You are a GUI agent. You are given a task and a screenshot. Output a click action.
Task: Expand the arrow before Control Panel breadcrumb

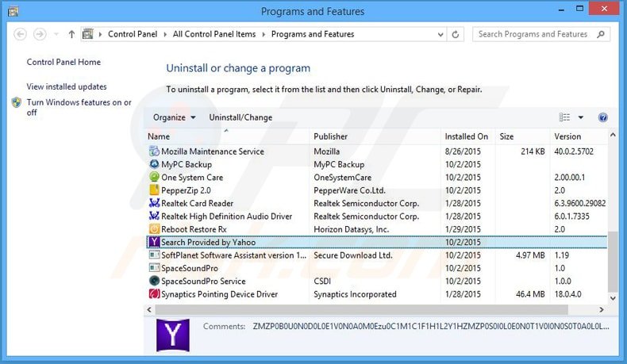(100, 34)
